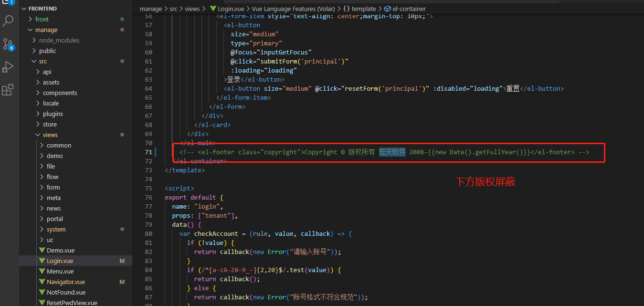Click the src breadcrumb segment

point(173,9)
